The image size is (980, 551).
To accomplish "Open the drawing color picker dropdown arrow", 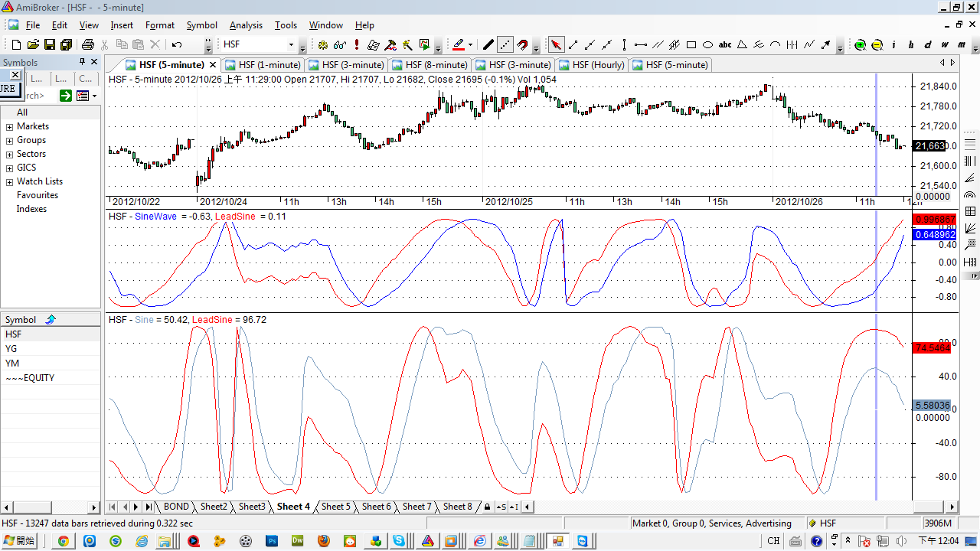I will pyautogui.click(x=470, y=45).
